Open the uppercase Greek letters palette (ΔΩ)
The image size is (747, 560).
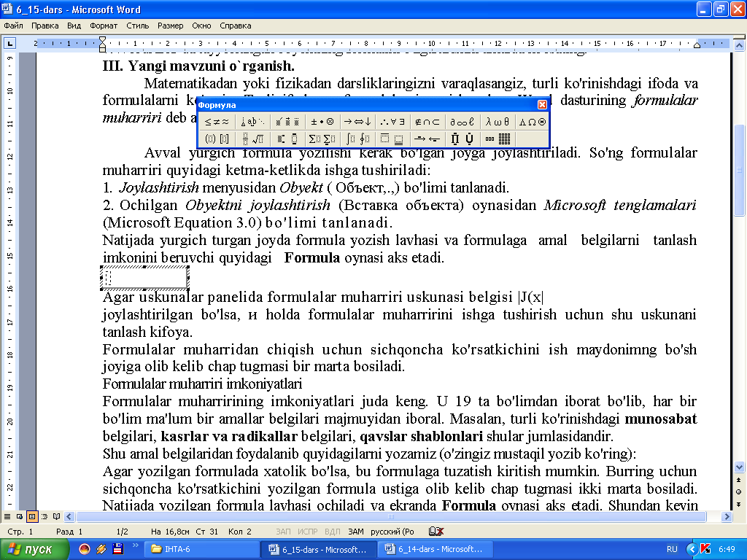pos(532,122)
